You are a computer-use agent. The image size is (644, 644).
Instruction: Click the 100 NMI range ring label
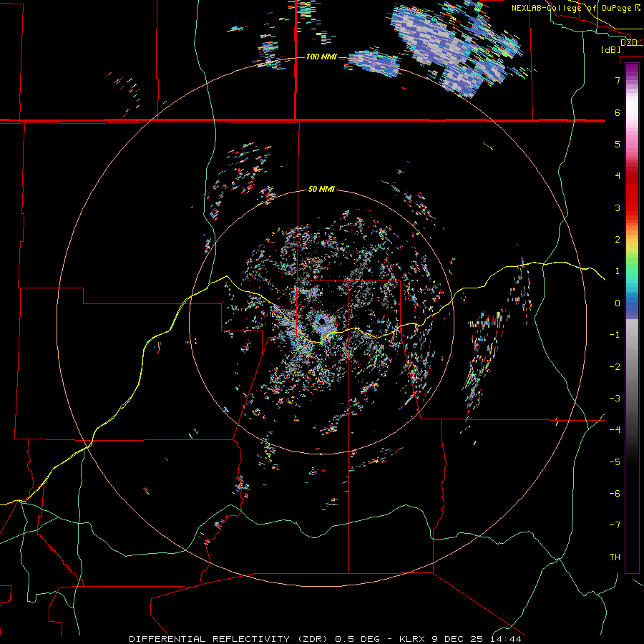pos(321,57)
